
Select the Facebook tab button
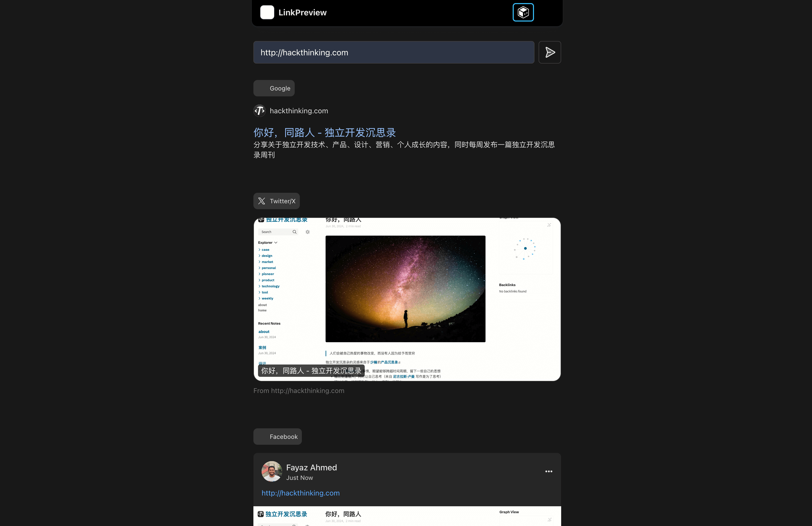coord(283,437)
